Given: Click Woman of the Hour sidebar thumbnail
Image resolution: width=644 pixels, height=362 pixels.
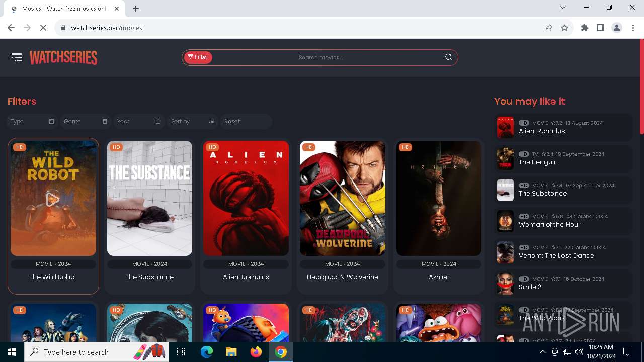Looking at the screenshot, I should (505, 221).
